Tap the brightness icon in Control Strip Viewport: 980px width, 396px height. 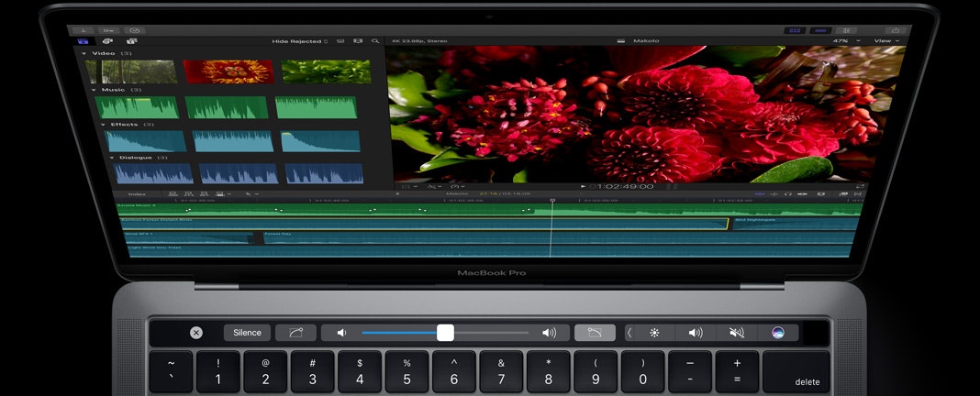tap(654, 333)
